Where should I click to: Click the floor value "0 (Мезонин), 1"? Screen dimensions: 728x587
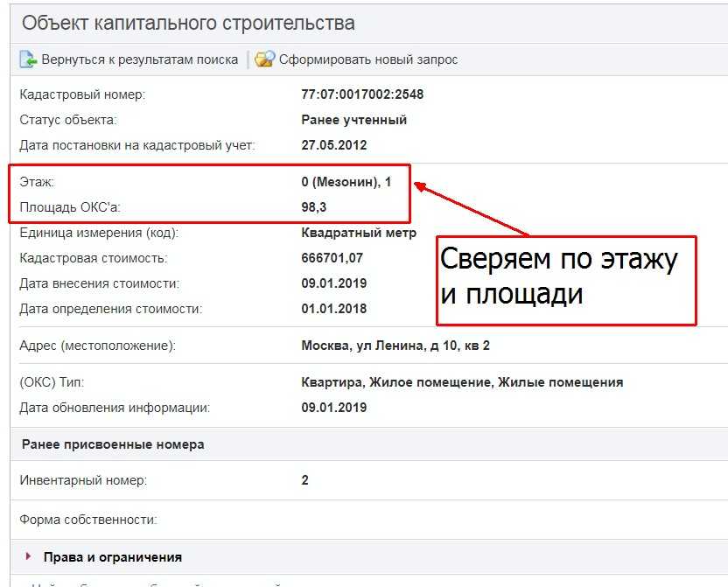click(x=346, y=182)
